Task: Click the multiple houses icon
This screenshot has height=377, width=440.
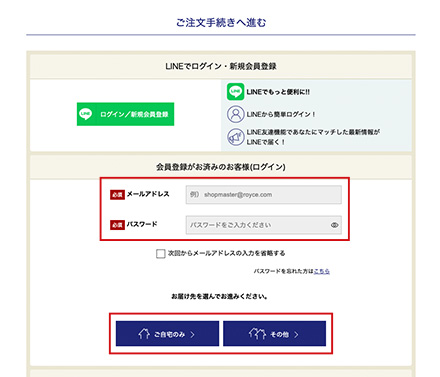Action: [257, 334]
